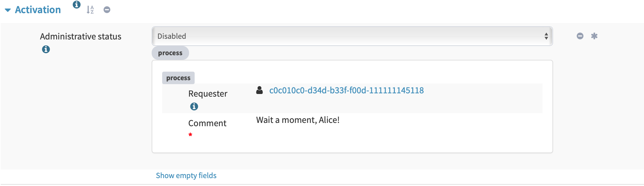Viewport: 644px width, 186px height.
Task: Show info for the Requester field
Action: pos(194,106)
